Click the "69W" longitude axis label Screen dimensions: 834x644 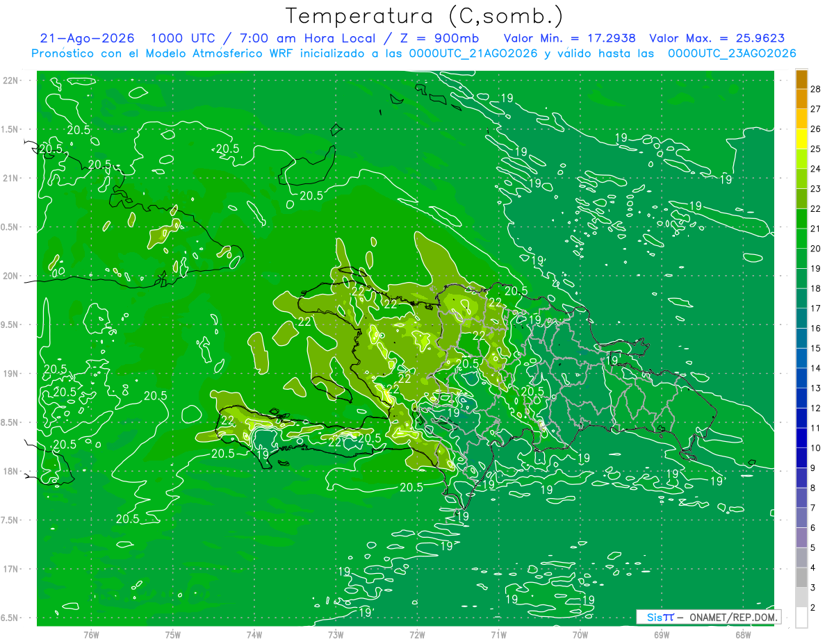[662, 635]
